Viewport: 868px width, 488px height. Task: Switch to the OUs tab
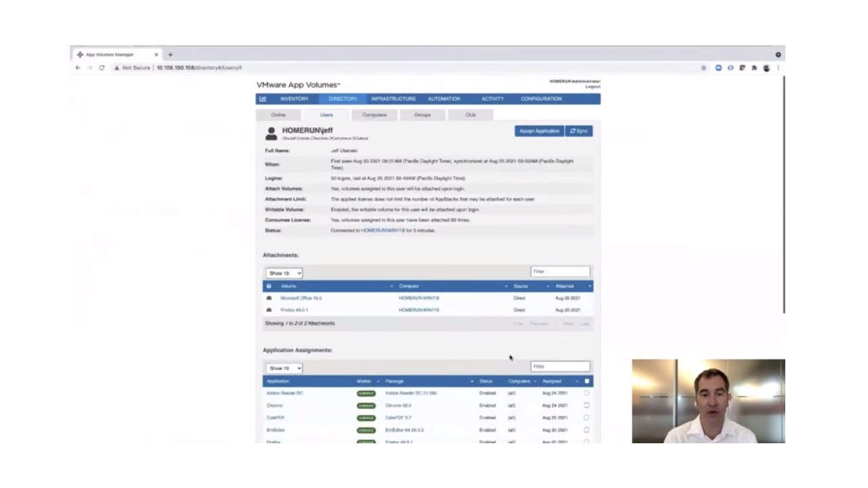[471, 115]
